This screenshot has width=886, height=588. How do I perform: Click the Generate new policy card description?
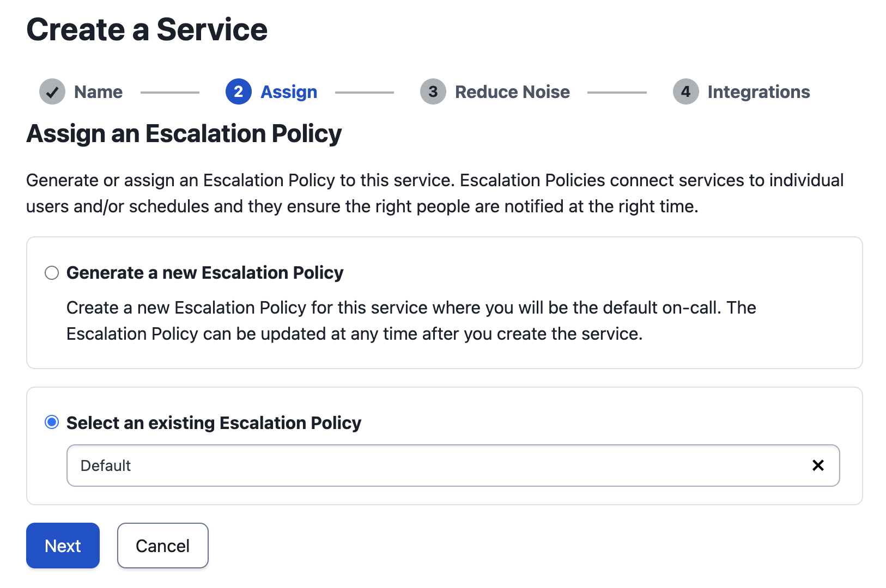coord(411,321)
